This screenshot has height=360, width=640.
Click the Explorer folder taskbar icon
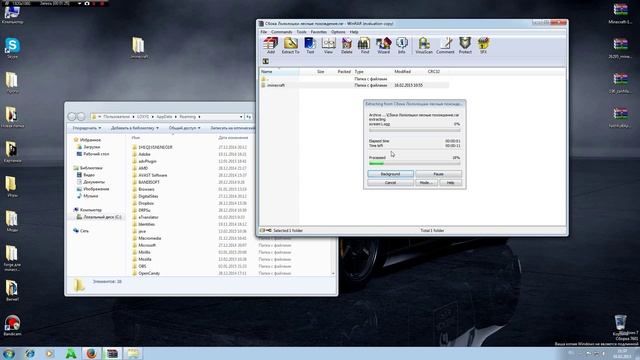tap(133, 353)
